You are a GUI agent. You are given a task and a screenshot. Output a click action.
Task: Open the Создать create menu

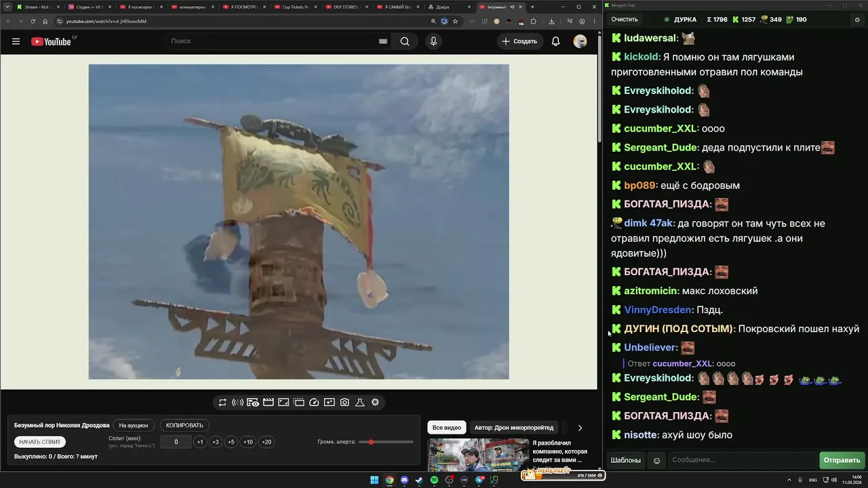519,41
